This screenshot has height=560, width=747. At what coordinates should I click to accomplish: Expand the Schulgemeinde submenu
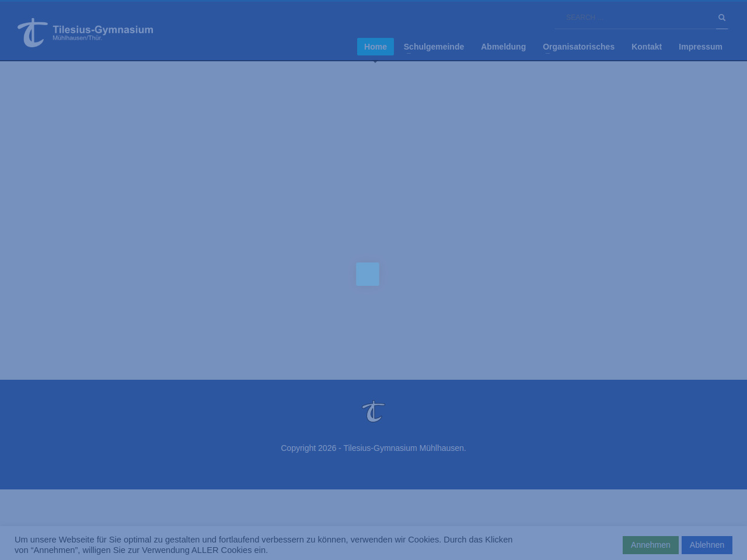[x=434, y=47]
